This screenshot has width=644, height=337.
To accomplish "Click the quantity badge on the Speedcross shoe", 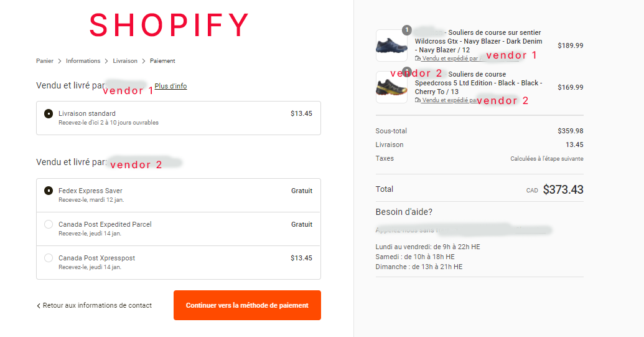I will [406, 71].
